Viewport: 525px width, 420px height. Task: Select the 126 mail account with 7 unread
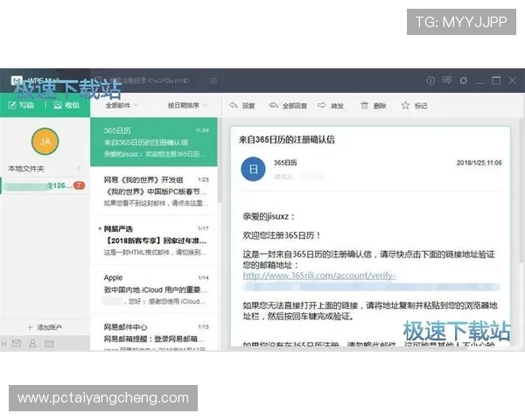[x=45, y=185]
